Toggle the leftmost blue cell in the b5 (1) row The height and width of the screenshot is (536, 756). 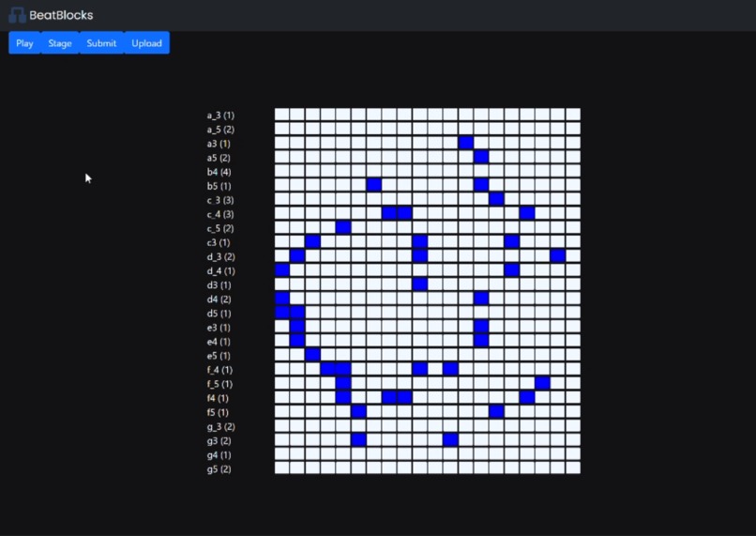[x=373, y=185]
